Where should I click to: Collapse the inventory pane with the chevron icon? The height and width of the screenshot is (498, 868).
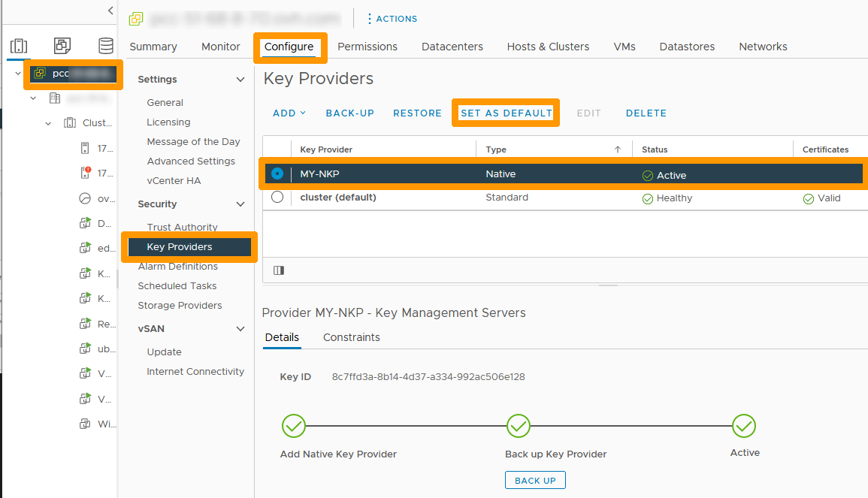pos(110,11)
